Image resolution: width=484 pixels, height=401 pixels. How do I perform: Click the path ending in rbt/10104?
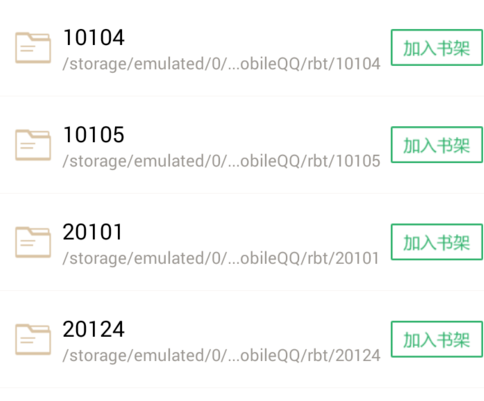point(221,64)
